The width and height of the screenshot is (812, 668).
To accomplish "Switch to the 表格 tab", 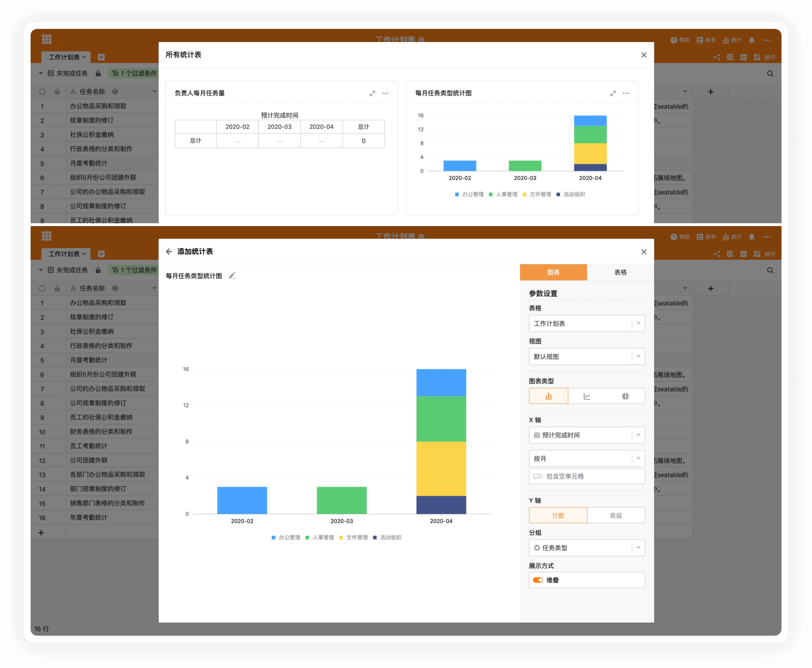I will [620, 272].
